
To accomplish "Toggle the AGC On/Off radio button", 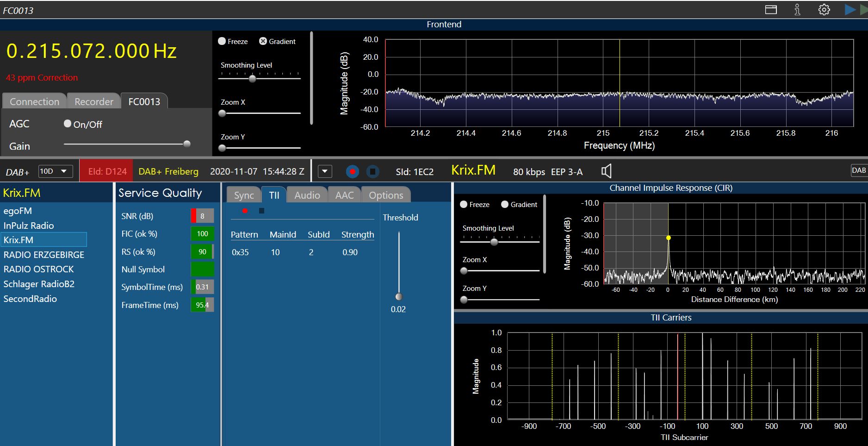I will pyautogui.click(x=68, y=124).
